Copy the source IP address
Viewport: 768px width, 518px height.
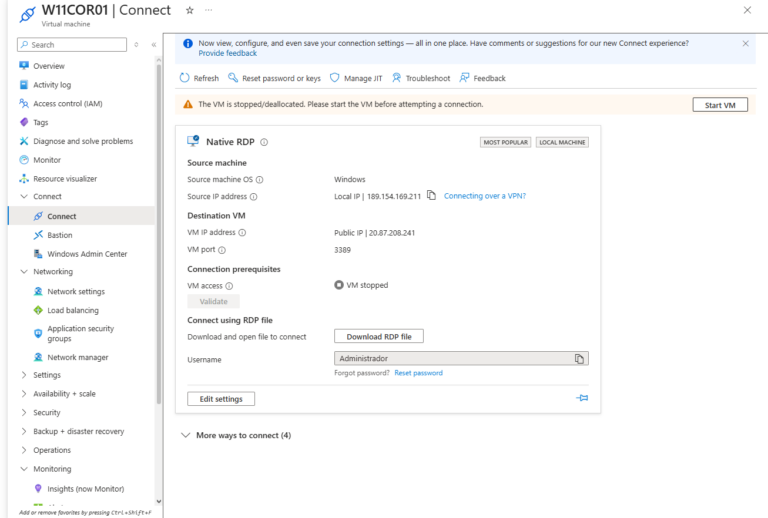431,195
